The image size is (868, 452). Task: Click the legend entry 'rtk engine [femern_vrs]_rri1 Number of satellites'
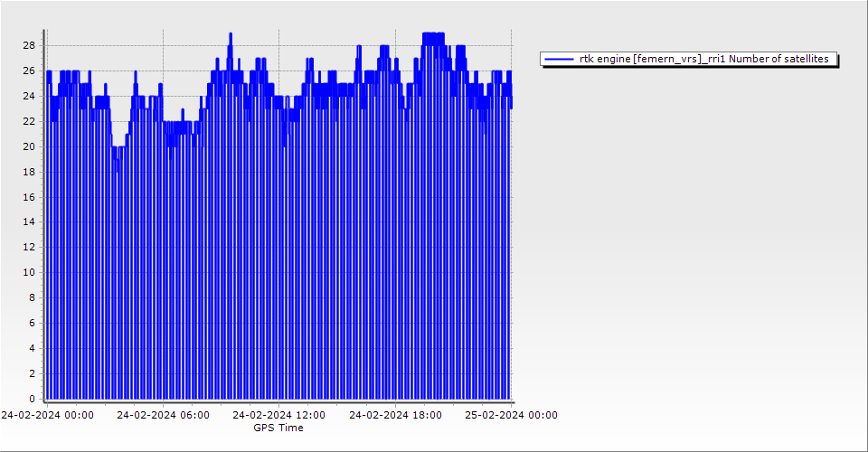(x=703, y=59)
